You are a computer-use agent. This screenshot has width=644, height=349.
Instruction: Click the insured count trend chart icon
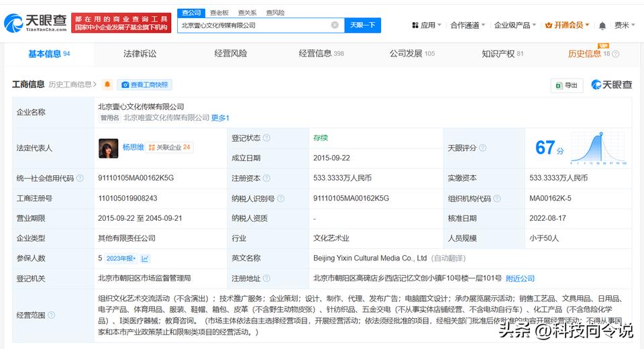[x=145, y=258]
